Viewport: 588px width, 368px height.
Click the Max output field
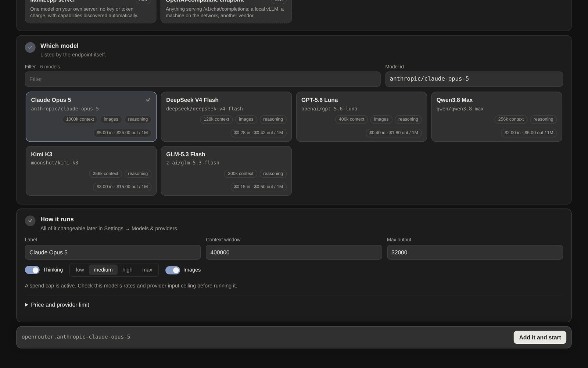click(x=475, y=252)
